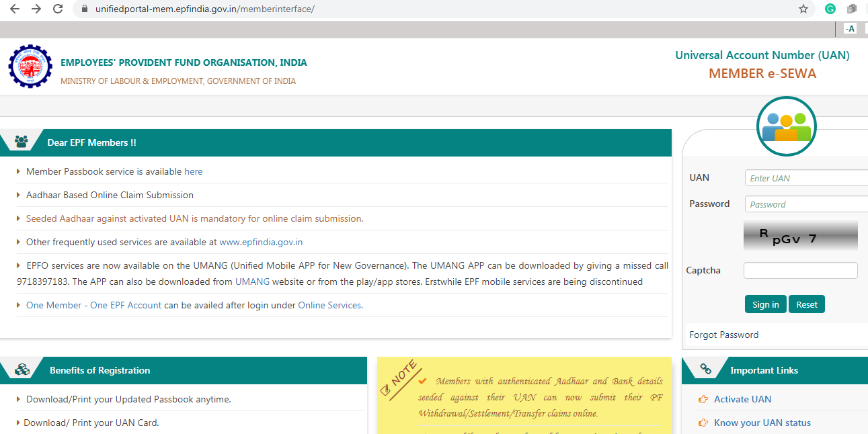Click the grey extension icon beside Grammarly
The height and width of the screenshot is (434, 868).
pos(852,9)
